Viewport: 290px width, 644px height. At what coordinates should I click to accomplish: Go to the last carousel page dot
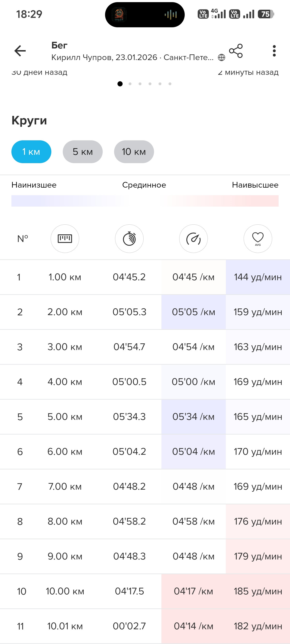click(x=170, y=84)
